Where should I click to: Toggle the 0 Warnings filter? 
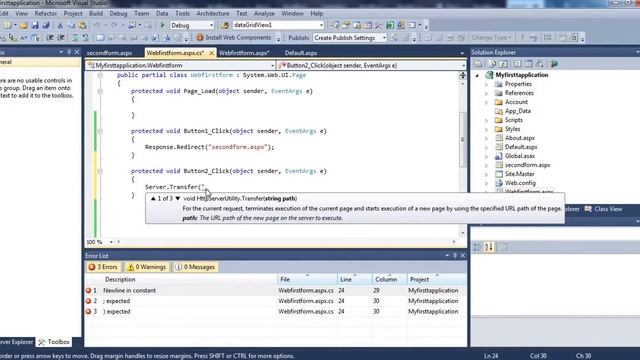tap(147, 267)
